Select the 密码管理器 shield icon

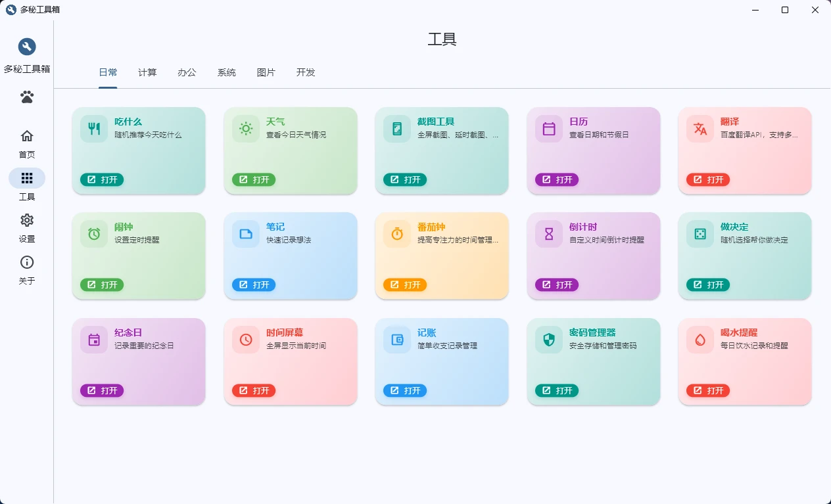point(548,339)
